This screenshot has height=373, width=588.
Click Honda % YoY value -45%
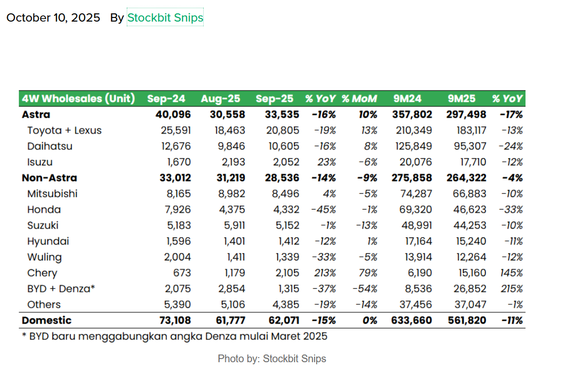[x=323, y=209]
